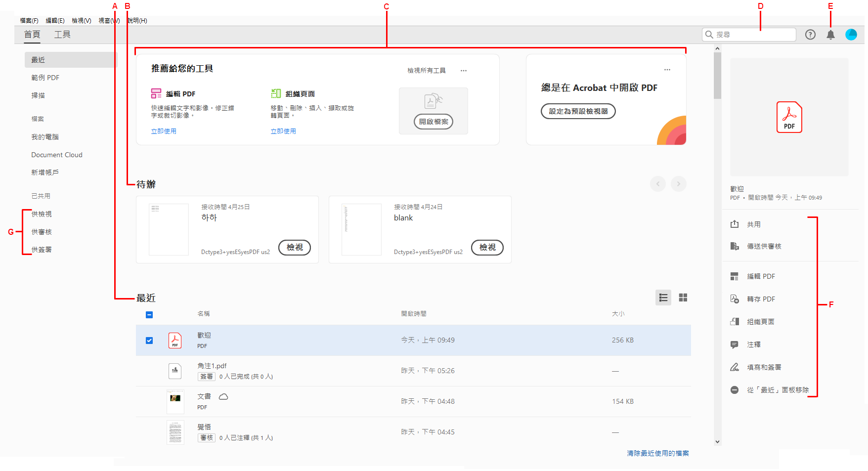This screenshot has width=868, height=471.
Task: Open the recommended tools more options menu
Action: (464, 71)
